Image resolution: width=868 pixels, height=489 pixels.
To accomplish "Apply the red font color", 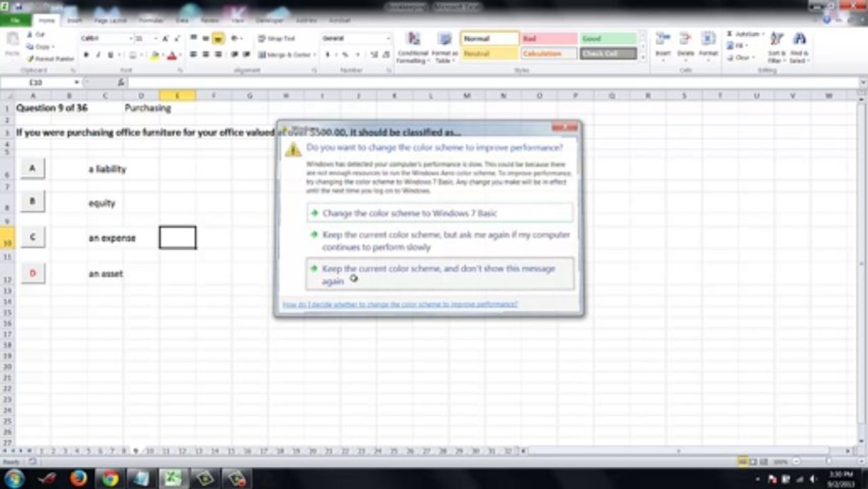I will 172,55.
